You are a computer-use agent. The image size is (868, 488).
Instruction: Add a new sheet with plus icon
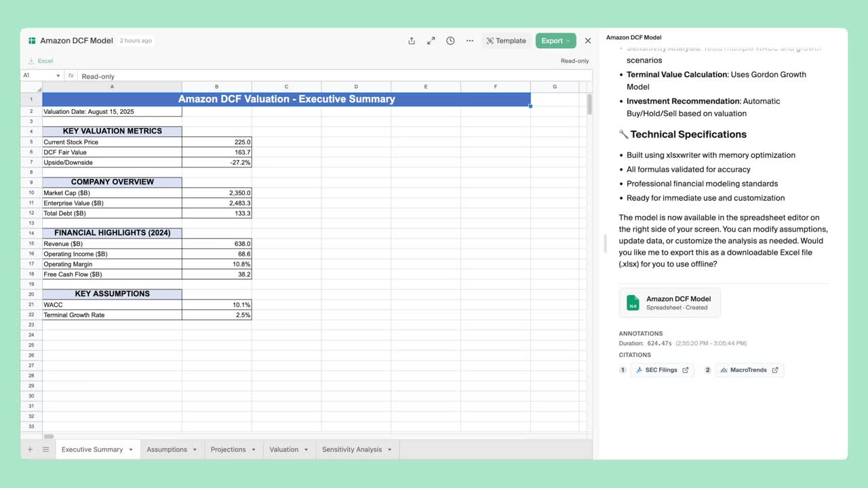pyautogui.click(x=30, y=449)
